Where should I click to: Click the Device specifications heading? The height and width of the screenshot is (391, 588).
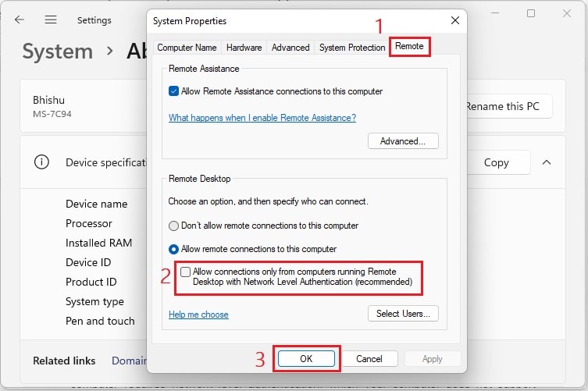(x=105, y=162)
